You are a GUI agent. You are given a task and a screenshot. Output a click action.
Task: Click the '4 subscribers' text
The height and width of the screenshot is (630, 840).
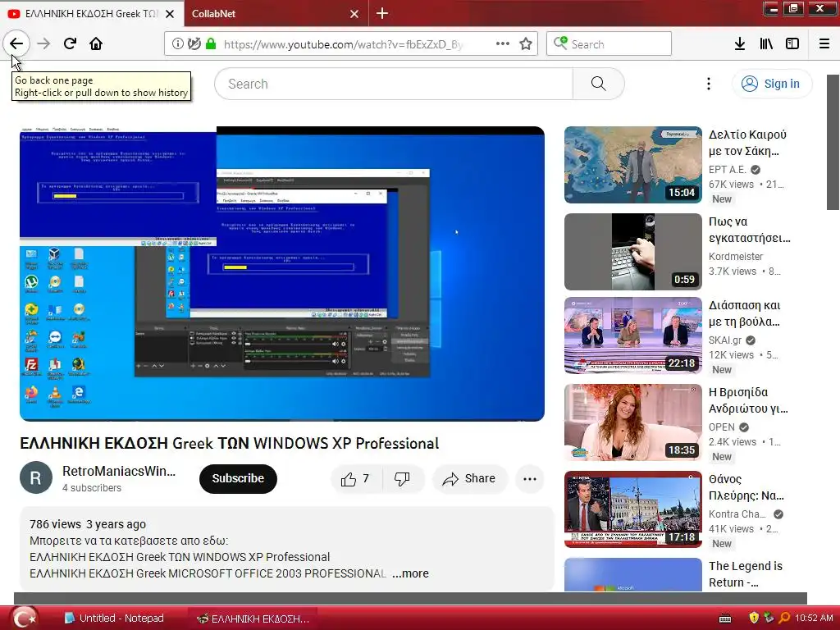click(92, 487)
